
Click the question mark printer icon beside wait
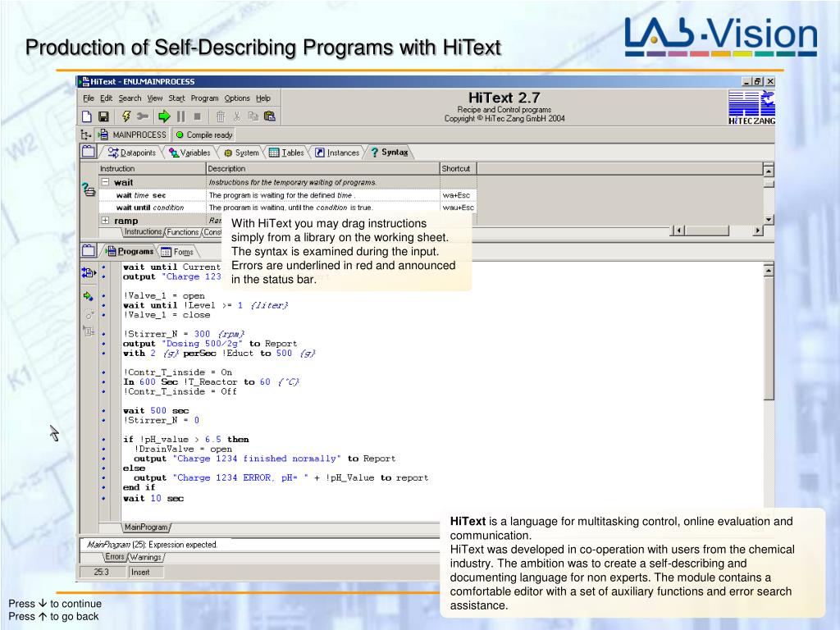89,189
